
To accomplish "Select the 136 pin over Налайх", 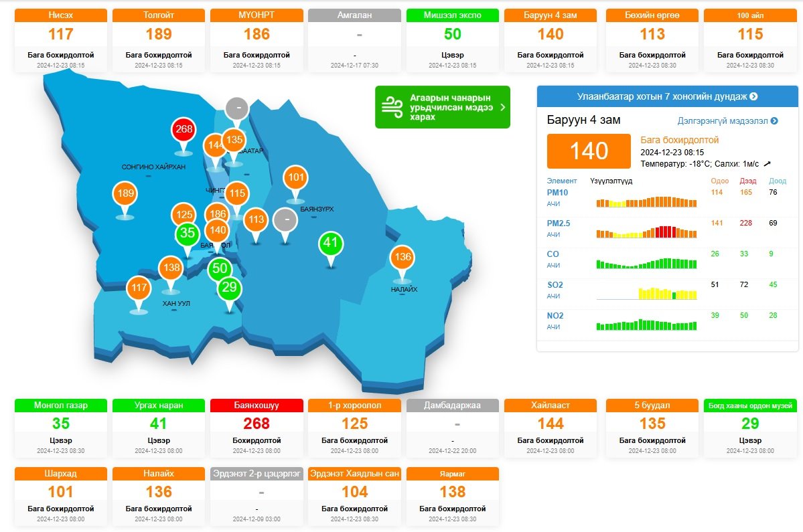I will 402,258.
